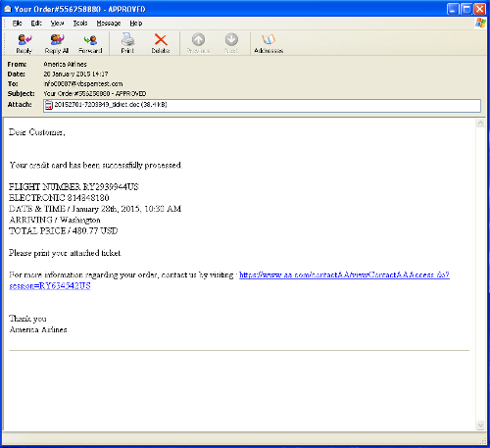Image resolution: width=490 pixels, height=448 pixels.
Task: Click the 'Dear Customer,' greeting
Action: click(x=37, y=132)
